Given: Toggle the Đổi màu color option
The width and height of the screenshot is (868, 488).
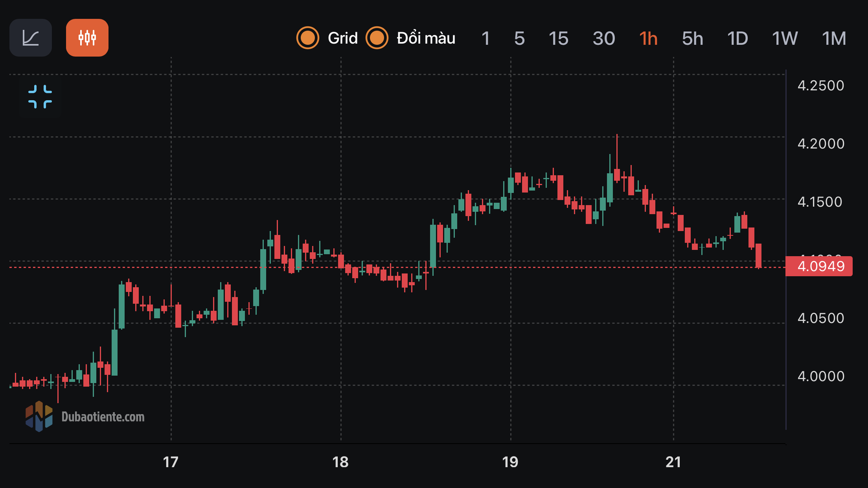Looking at the screenshot, I should pos(377,38).
